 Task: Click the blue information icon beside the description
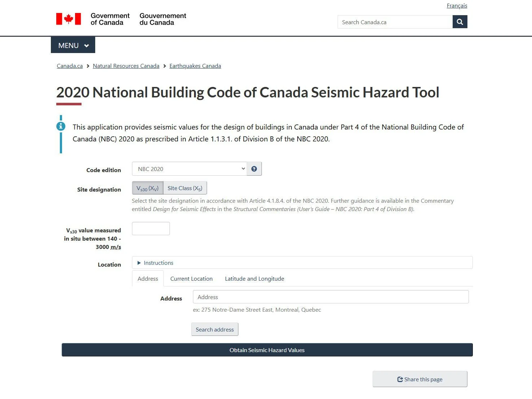(61, 126)
